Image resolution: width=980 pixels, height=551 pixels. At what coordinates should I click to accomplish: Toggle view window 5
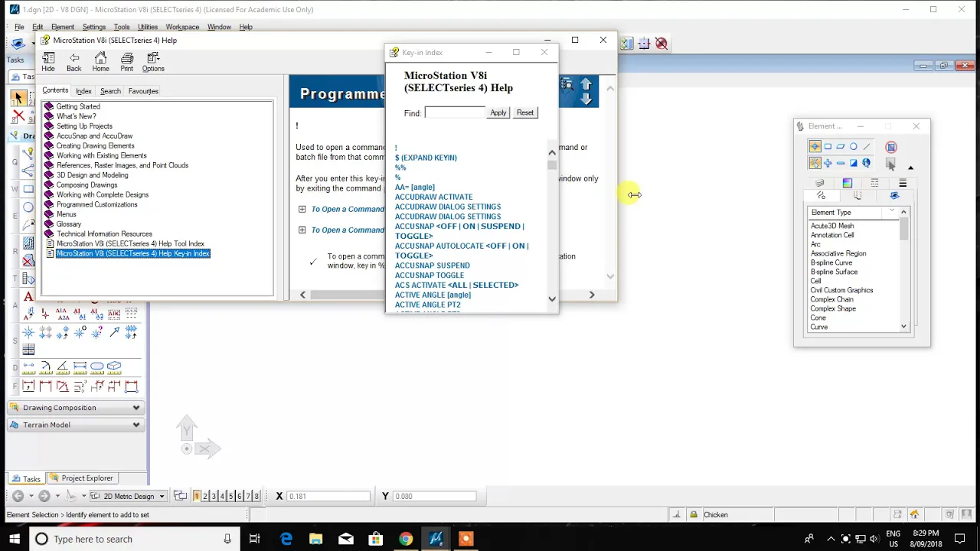point(230,496)
